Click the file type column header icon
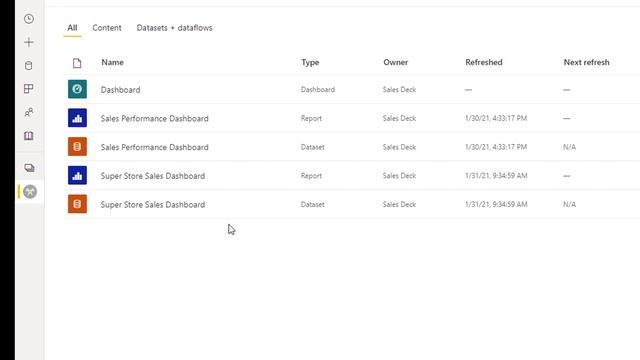This screenshot has width=640, height=360. tap(77, 63)
